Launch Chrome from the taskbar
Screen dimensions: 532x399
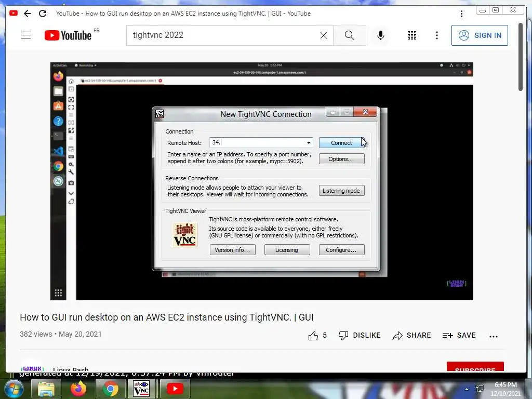pos(111,389)
